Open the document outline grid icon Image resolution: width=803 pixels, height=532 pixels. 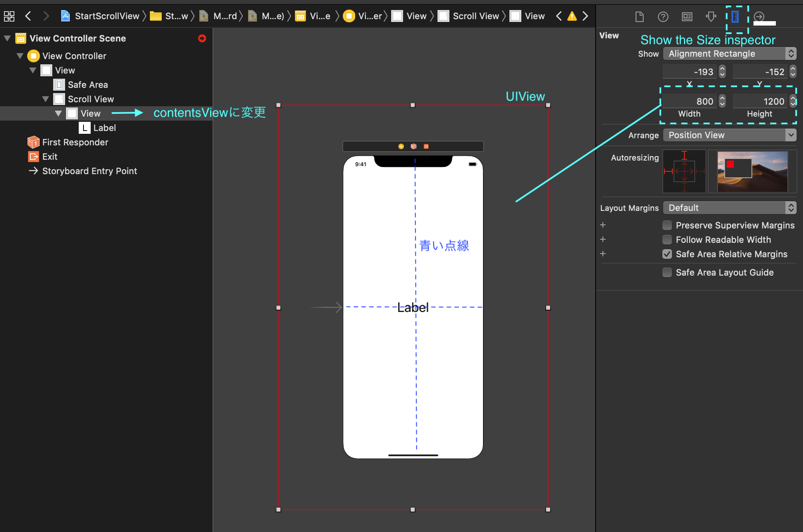pos(9,16)
